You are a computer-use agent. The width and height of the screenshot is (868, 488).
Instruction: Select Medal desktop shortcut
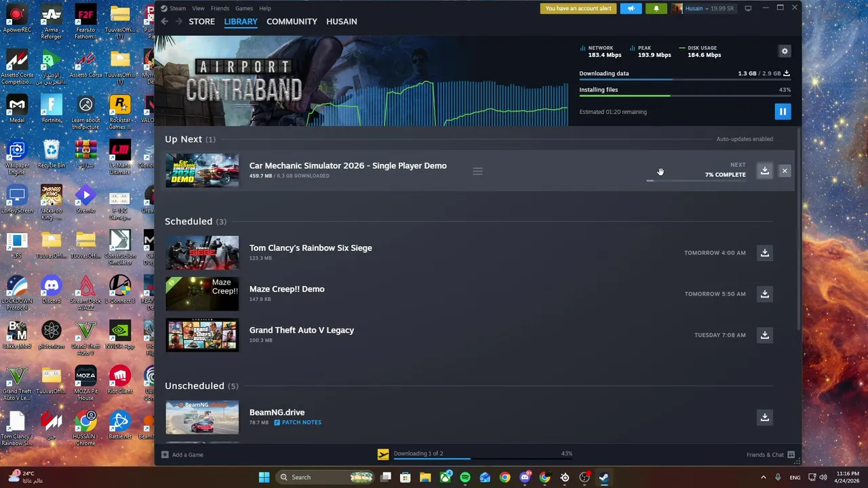click(x=17, y=109)
